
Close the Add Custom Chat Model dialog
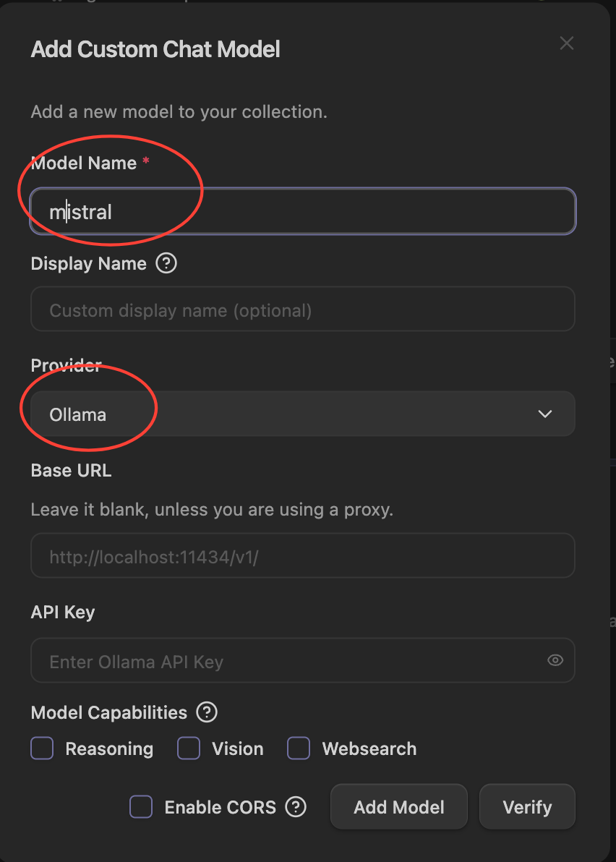(567, 43)
